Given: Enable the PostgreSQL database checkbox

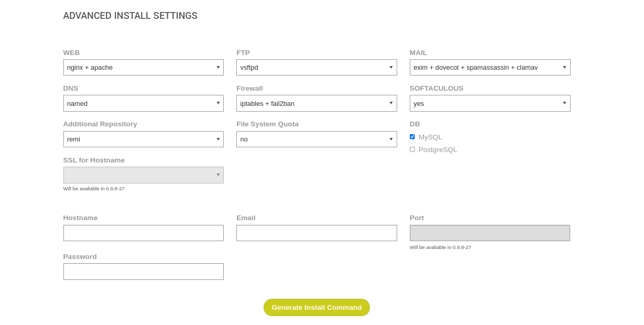Looking at the screenshot, I should pyautogui.click(x=412, y=149).
